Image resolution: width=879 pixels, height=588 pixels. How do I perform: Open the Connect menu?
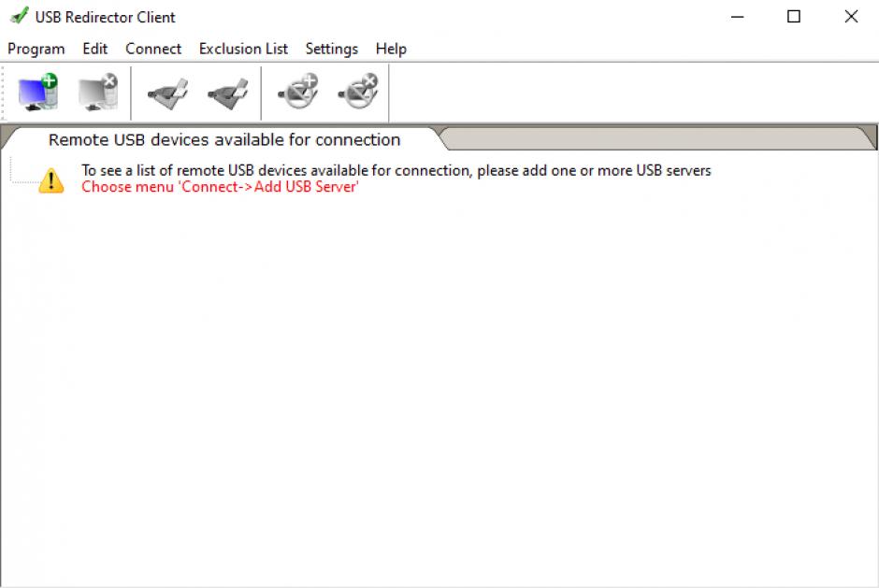153,50
